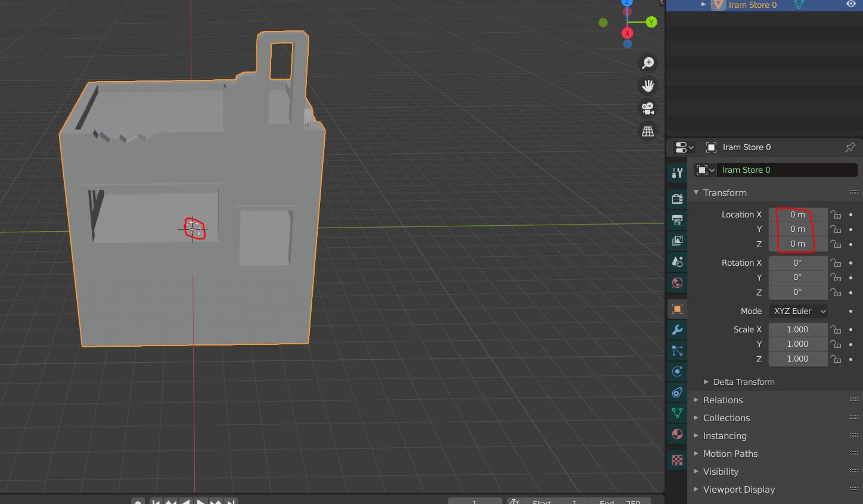Click mesh data icon in Iram Store 0 outliner row

799,5
